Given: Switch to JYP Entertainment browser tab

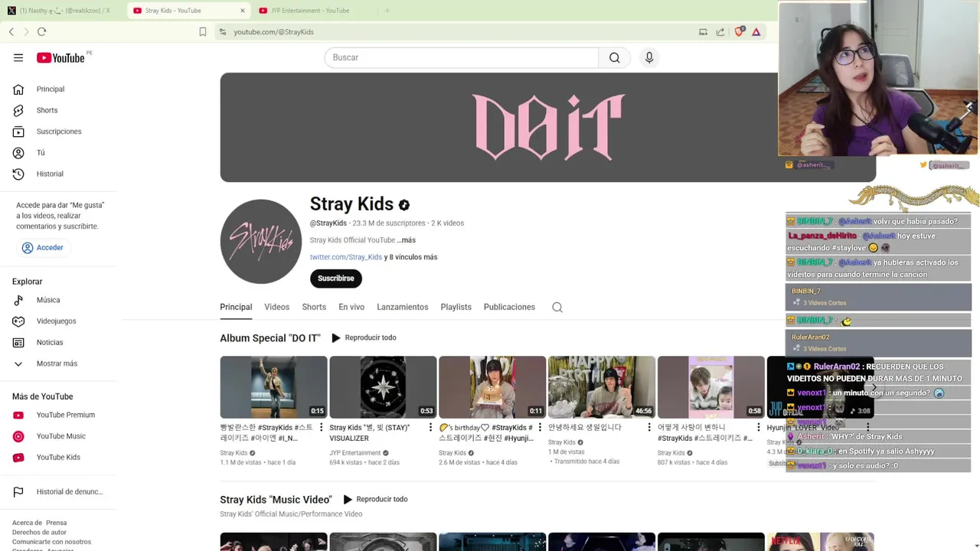Looking at the screenshot, I should click(x=314, y=11).
